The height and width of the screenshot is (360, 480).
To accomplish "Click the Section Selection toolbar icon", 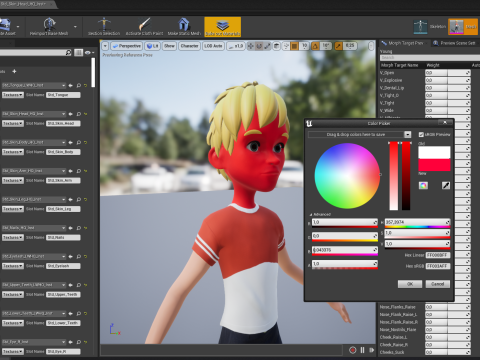I will point(104,24).
